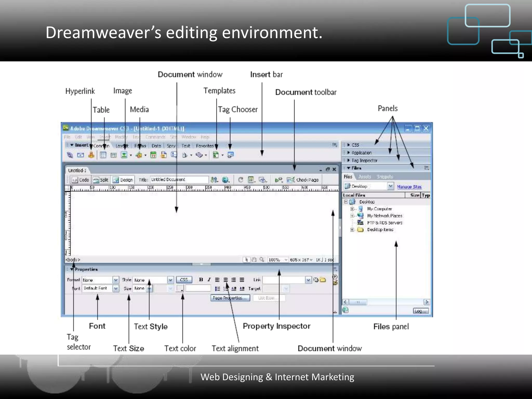
Task: Open the Desktop site dropdown in Files panel
Action: 390,186
